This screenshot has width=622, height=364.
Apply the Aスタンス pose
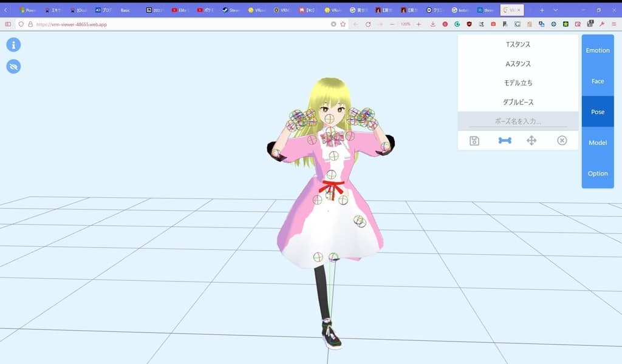tap(518, 64)
